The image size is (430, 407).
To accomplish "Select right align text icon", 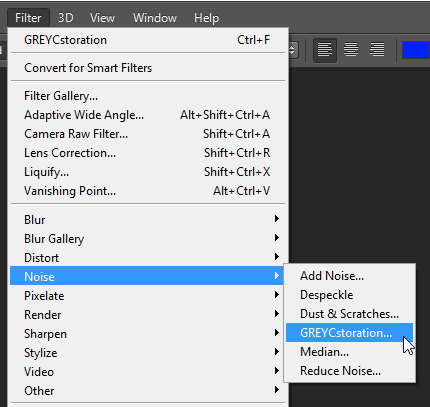I will (377, 50).
